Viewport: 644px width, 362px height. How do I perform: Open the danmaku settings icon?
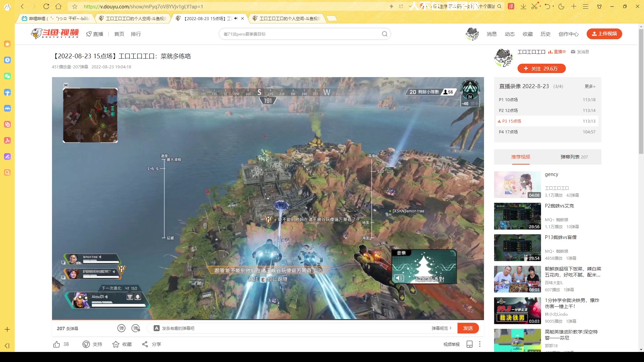[x=136, y=328]
